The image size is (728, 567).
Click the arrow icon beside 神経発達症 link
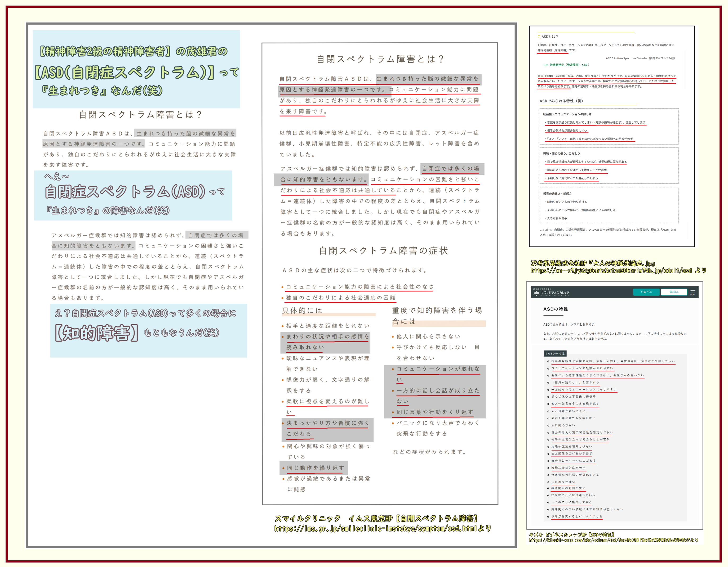[546, 65]
